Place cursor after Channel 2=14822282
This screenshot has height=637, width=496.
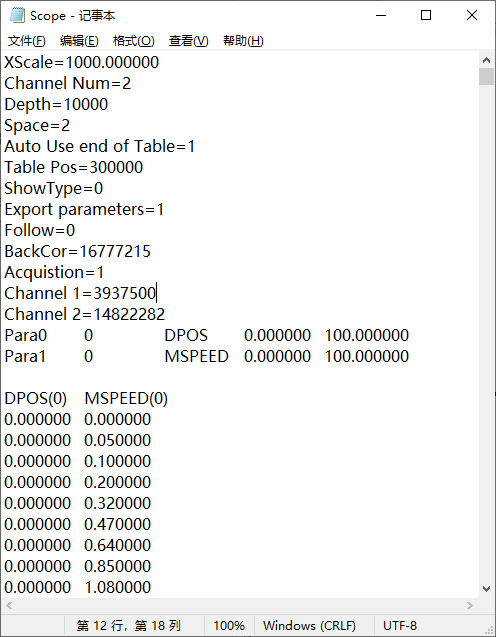166,314
